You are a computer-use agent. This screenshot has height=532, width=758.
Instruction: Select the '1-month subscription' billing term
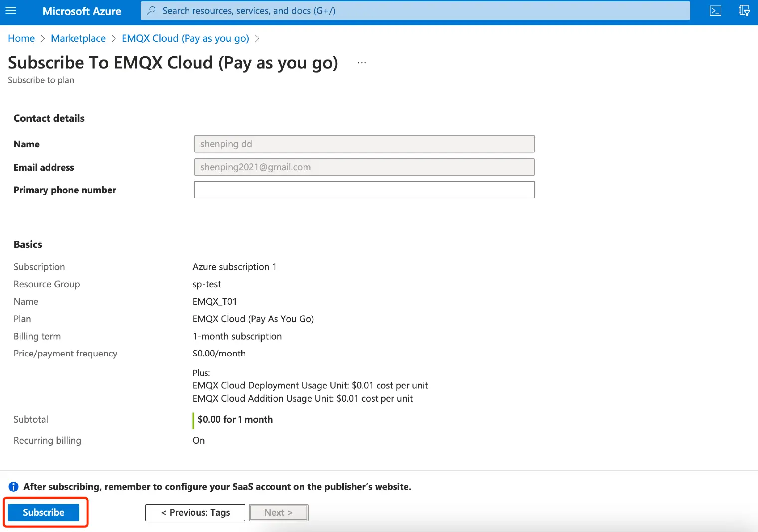coord(237,336)
